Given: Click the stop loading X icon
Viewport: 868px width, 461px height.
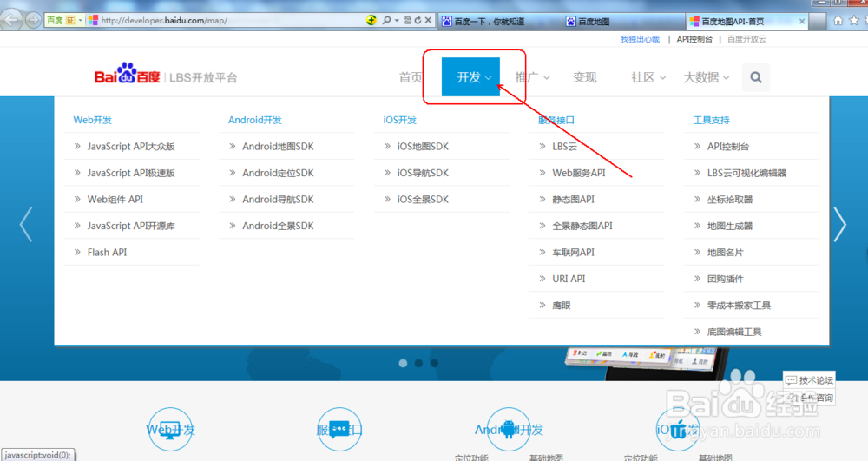Looking at the screenshot, I should (x=429, y=21).
